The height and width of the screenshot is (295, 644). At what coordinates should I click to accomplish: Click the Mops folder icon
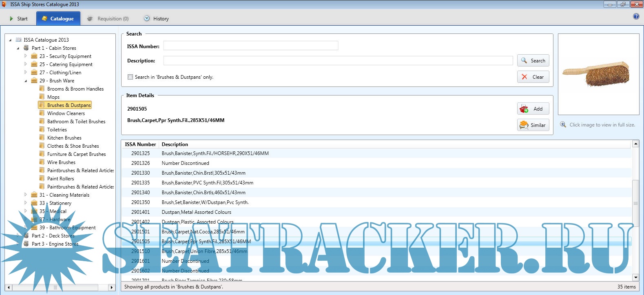coord(42,97)
